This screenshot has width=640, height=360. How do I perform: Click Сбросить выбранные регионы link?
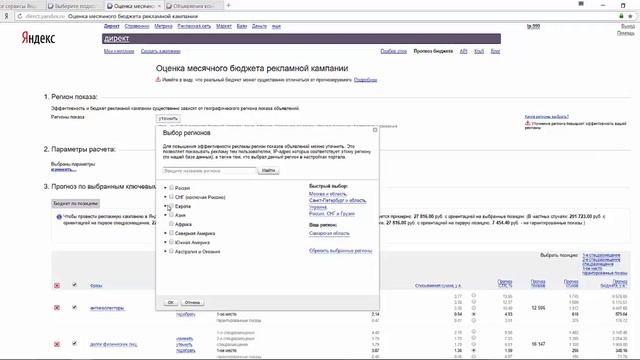pyautogui.click(x=340, y=251)
